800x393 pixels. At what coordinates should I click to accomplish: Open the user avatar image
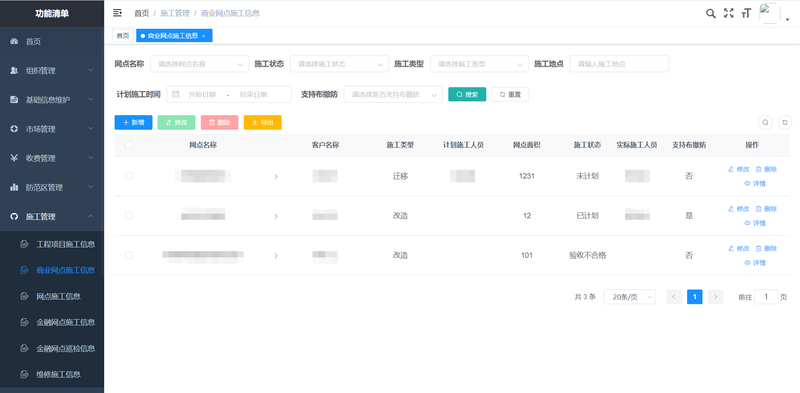pos(769,14)
